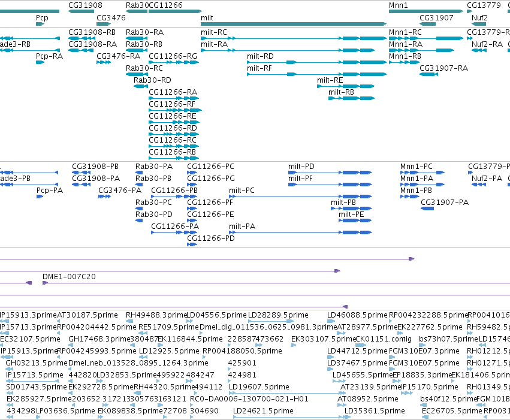This screenshot has height=420, width=510.
Task: Click the milt-RD transcript label
Action: click(x=260, y=56)
